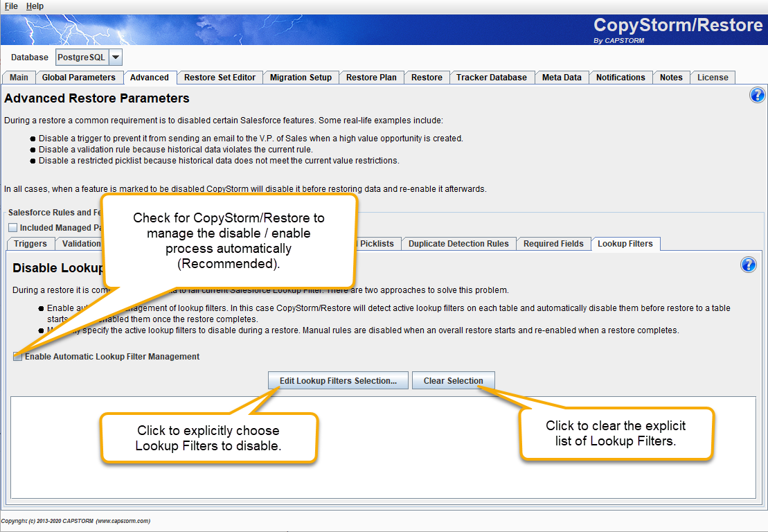Open Required Fields sub-tab

pyautogui.click(x=553, y=244)
